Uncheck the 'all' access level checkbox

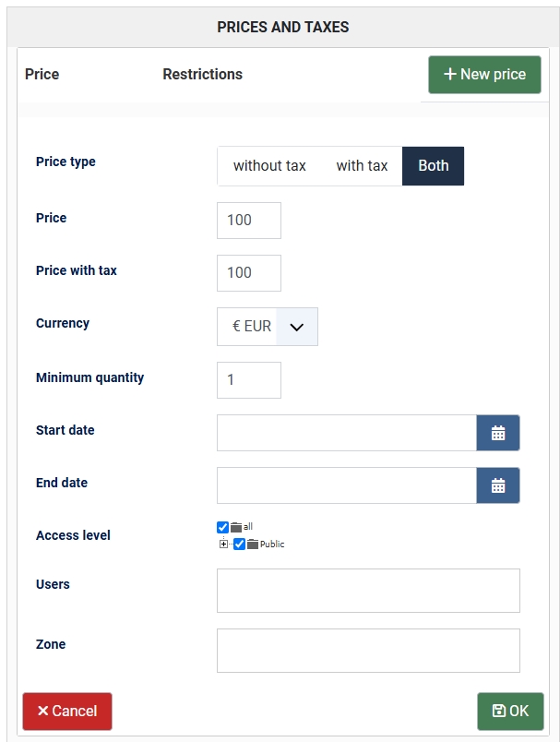click(x=222, y=527)
